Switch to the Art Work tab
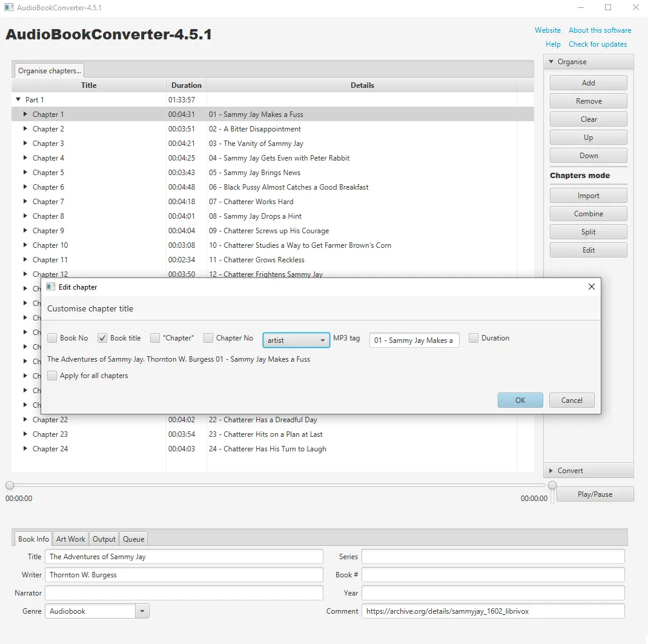This screenshot has height=644, width=648. pos(70,538)
